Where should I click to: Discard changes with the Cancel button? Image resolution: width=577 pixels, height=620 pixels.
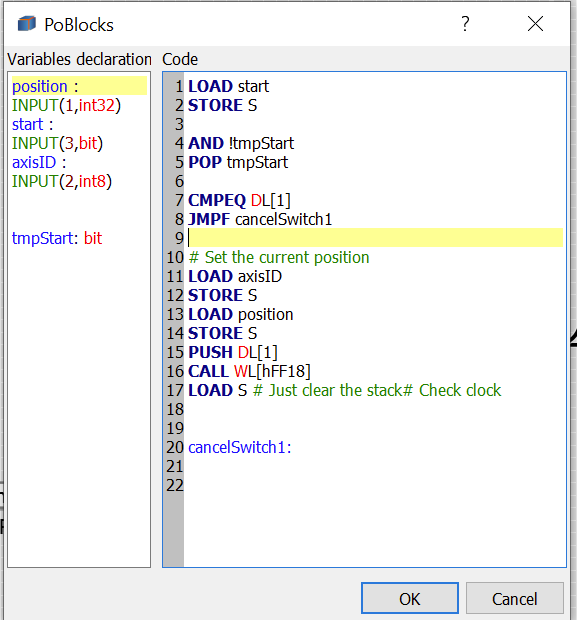[515, 598]
